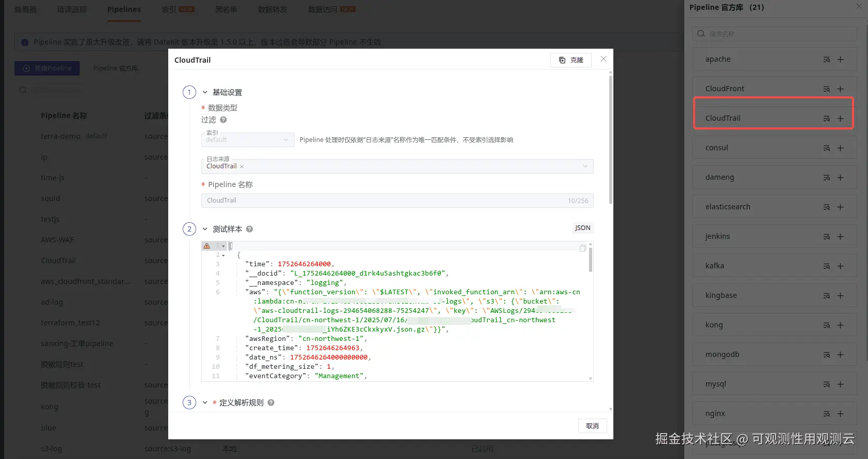Preview the mysql official pipeline
868x459 pixels.
827,384
